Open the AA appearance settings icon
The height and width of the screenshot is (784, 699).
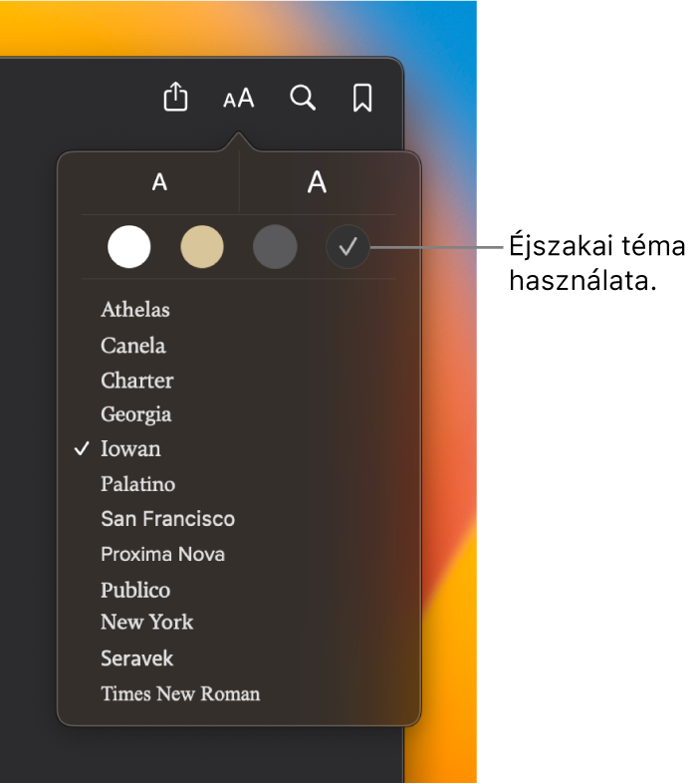click(239, 98)
